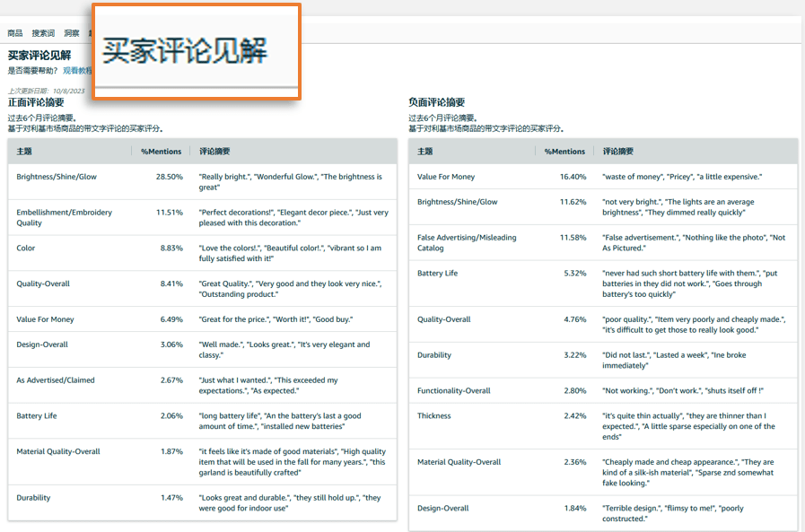Image resolution: width=805 pixels, height=532 pixels.
Task: Click the 2.80% mentions value
Action: pos(575,390)
